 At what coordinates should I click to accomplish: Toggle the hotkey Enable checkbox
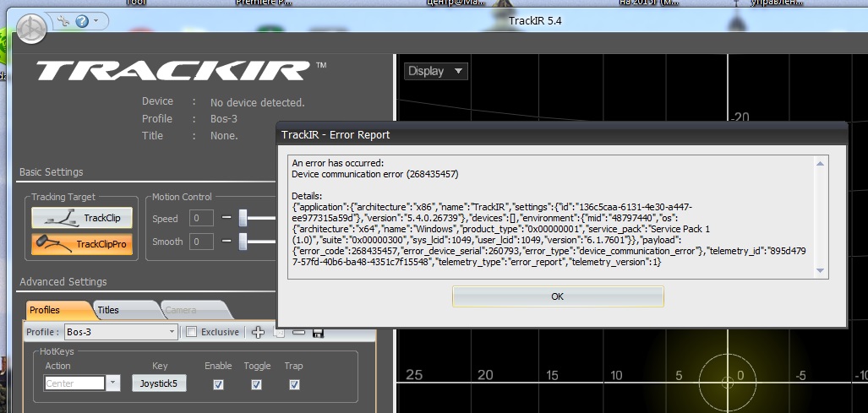pos(218,384)
